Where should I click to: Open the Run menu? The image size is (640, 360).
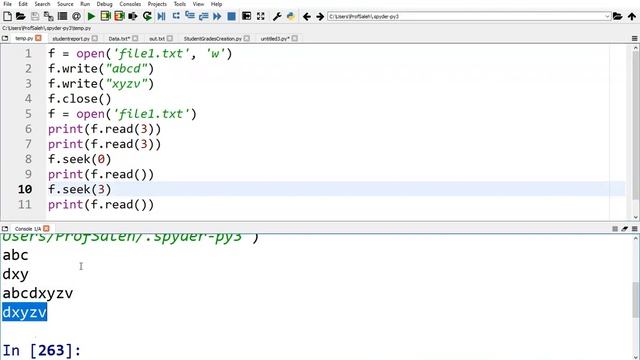click(x=85, y=4)
